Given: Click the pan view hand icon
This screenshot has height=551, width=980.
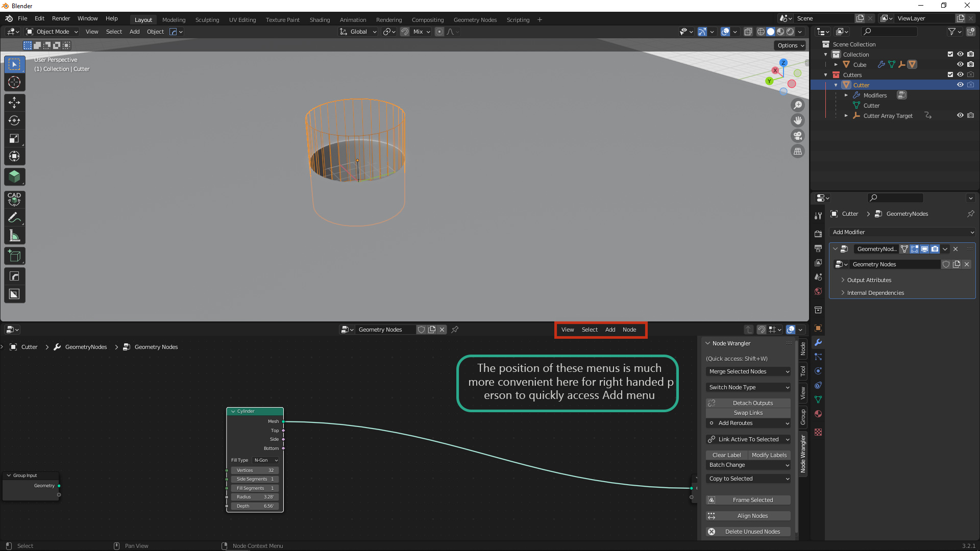Looking at the screenshot, I should coord(798,120).
